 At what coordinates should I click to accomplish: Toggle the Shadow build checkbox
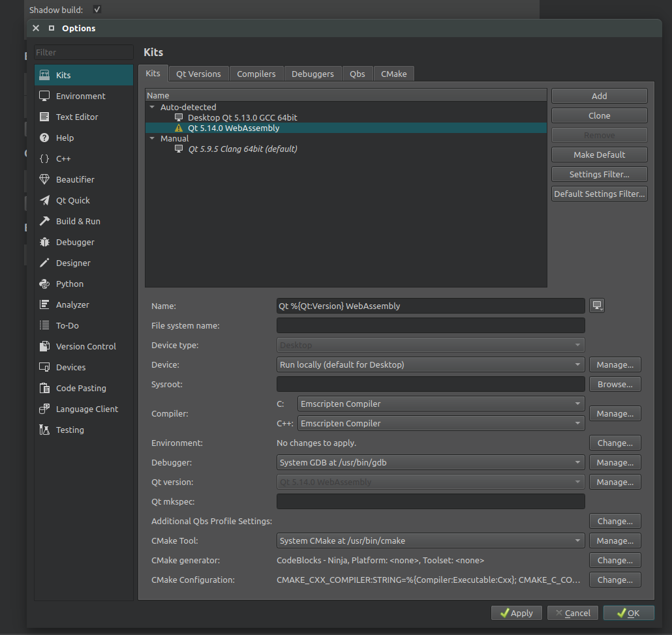[x=97, y=9]
